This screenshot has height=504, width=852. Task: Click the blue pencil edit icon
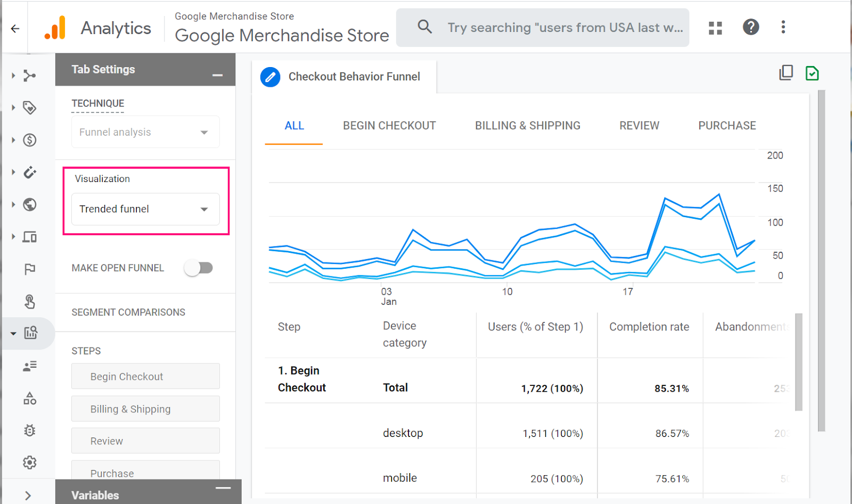[x=271, y=77]
